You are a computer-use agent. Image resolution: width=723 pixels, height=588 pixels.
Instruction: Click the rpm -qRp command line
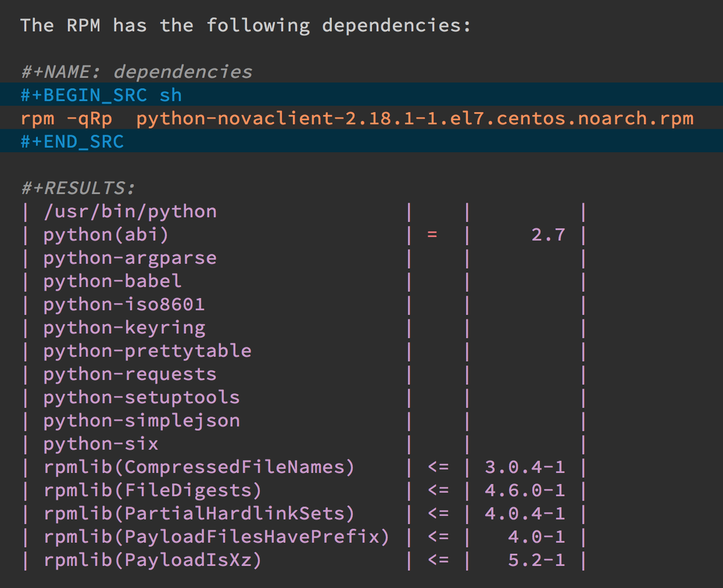coord(357,118)
